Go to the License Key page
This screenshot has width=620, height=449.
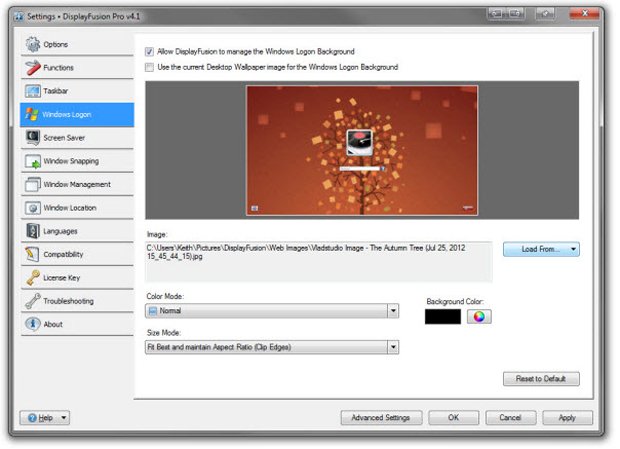77,277
